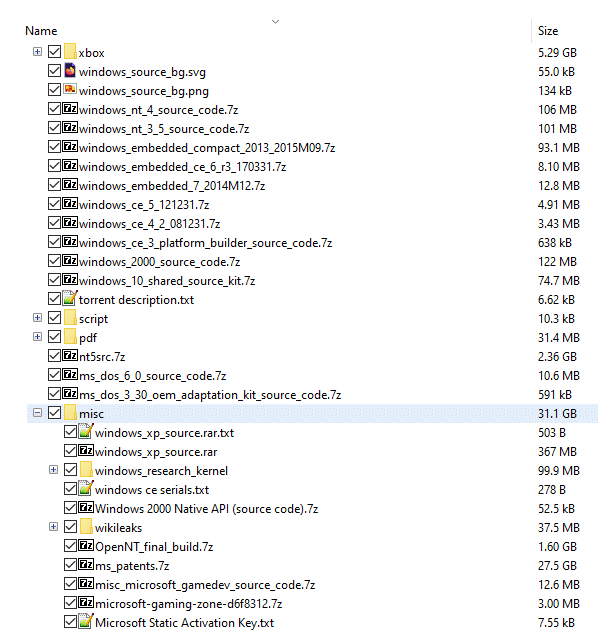Click the script folder icon

[70, 318]
